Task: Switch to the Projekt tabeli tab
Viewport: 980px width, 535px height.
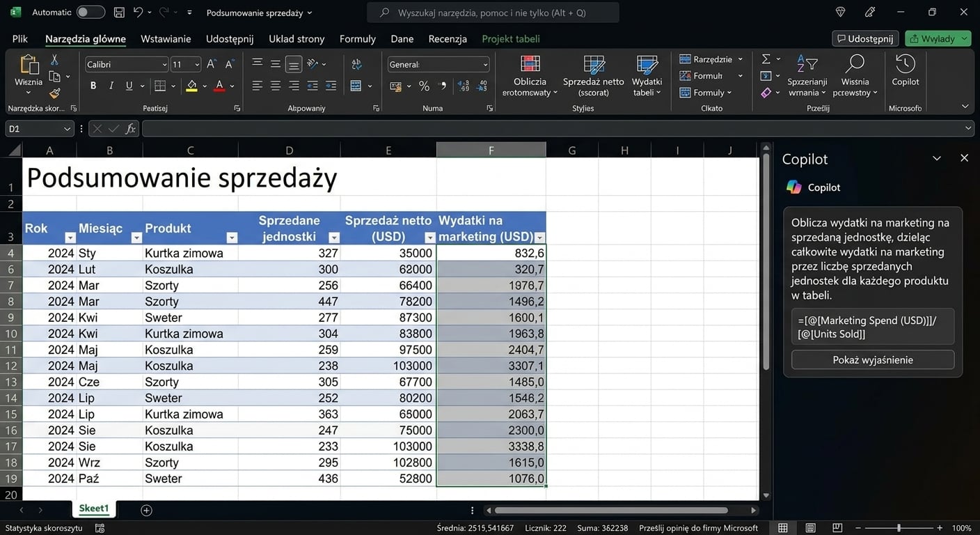Action: 511,39
